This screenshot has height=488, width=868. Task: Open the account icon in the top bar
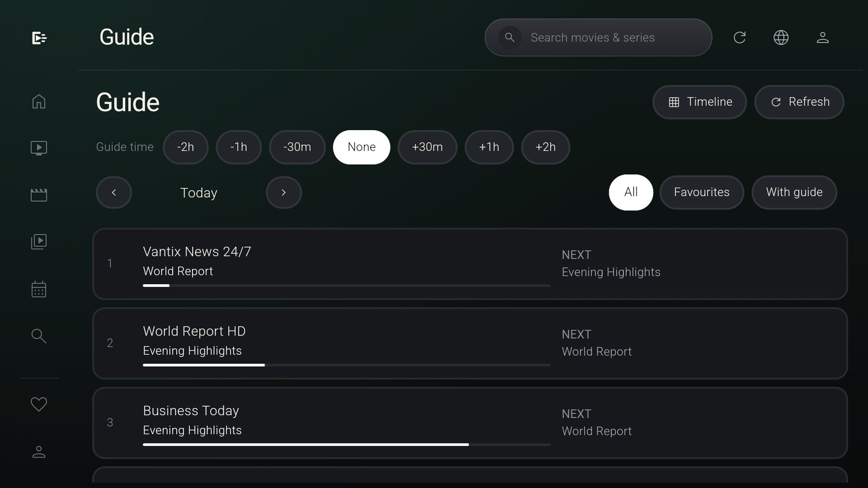(822, 37)
